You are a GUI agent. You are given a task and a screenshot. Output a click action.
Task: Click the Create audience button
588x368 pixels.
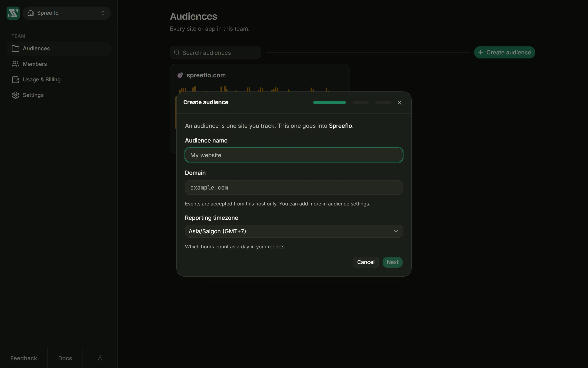click(x=504, y=52)
